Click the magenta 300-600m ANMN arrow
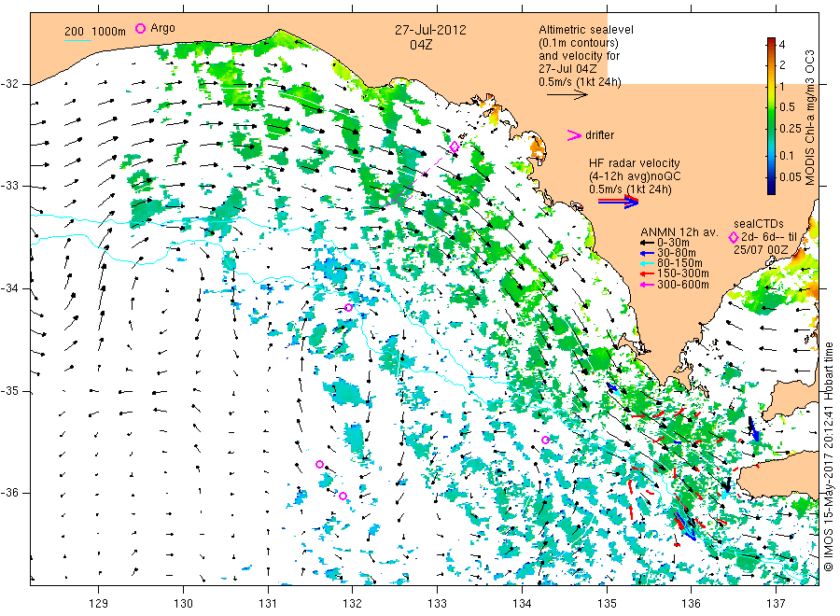The width and height of the screenshot is (840, 616). coord(647,285)
